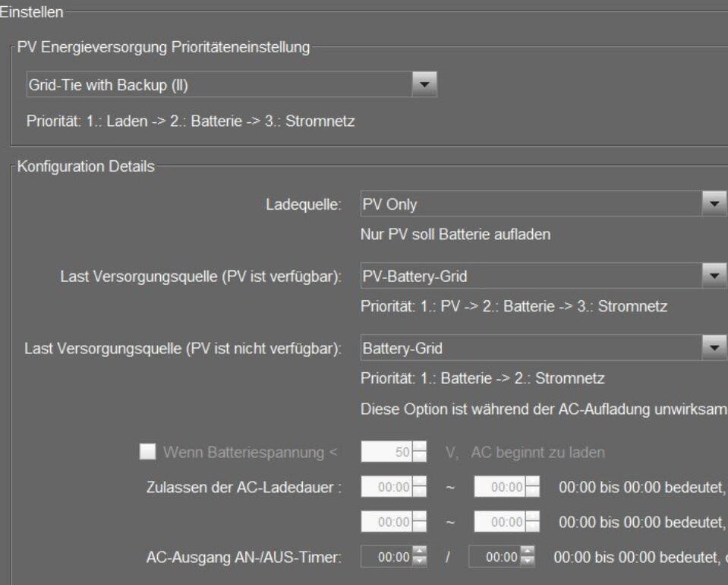
Task: Click the stepper on first AC-Ladedauer start time
Action: click(x=419, y=486)
